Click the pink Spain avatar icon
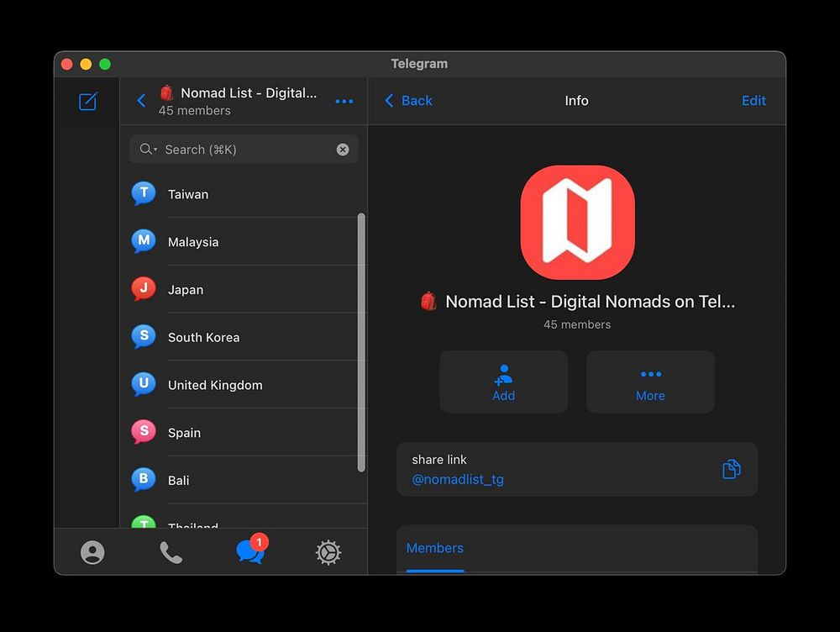 [x=144, y=432]
